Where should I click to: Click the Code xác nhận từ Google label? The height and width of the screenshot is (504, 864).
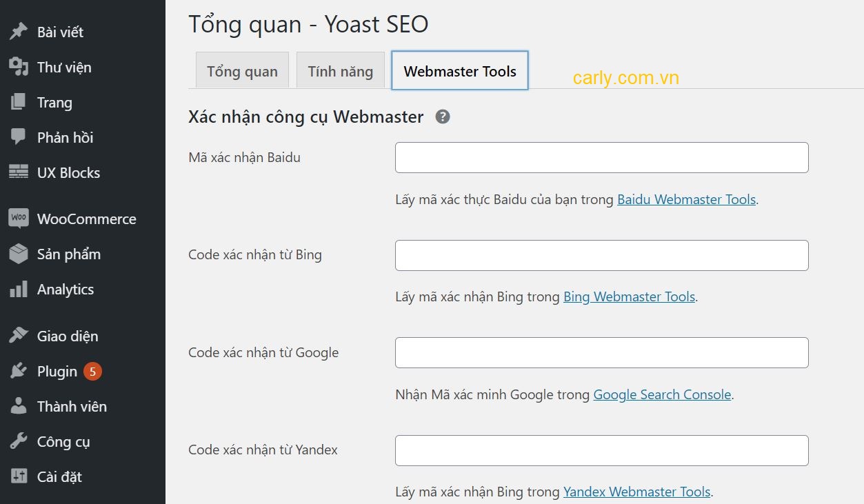point(263,352)
